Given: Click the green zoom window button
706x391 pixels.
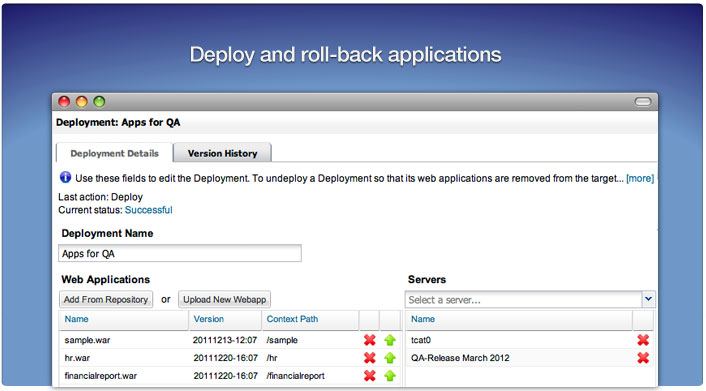Looking at the screenshot, I should [x=99, y=102].
